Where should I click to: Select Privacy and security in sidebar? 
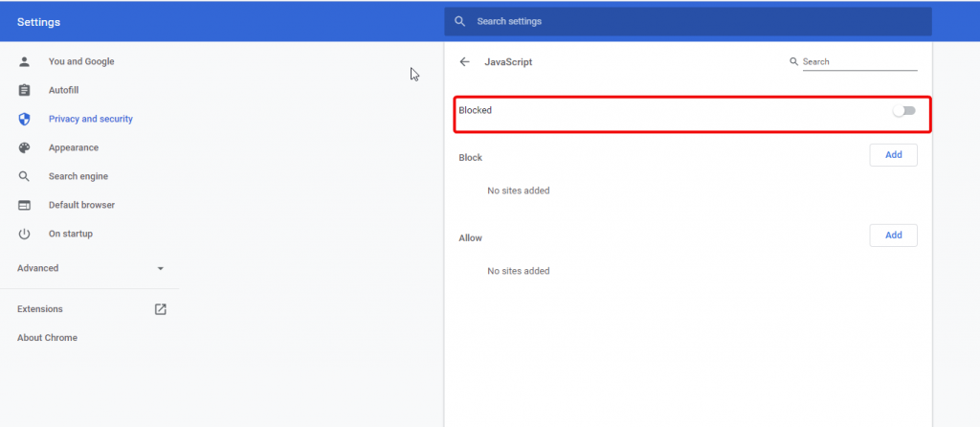pos(91,119)
